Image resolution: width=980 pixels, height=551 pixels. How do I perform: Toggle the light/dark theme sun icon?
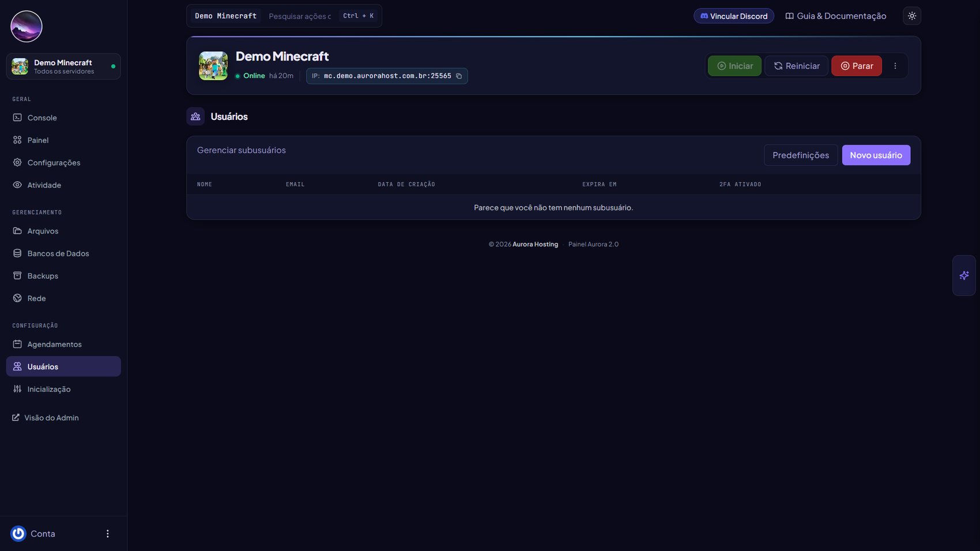coord(912,16)
